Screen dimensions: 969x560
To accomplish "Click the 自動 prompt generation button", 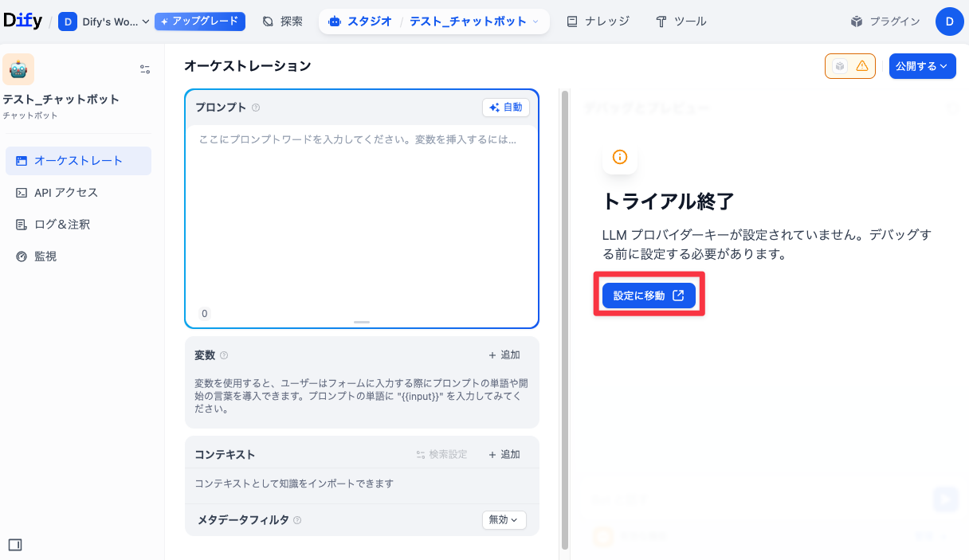I will (506, 108).
